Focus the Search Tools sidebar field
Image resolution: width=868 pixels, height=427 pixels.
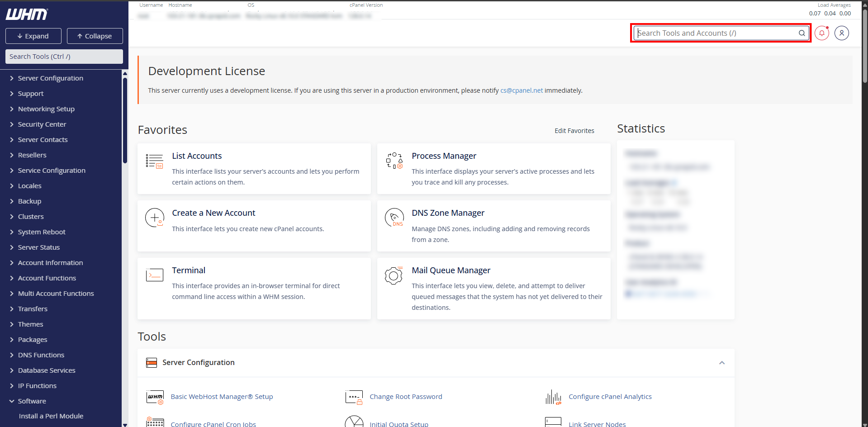coord(64,57)
